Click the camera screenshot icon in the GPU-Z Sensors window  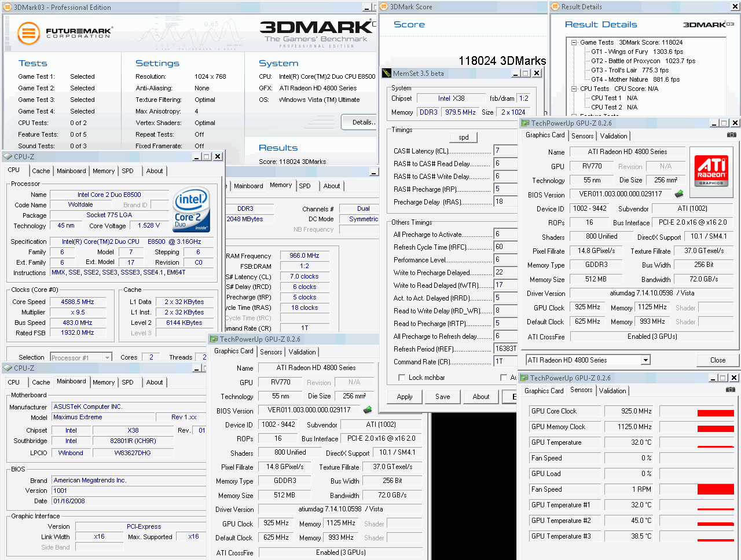[x=731, y=390]
